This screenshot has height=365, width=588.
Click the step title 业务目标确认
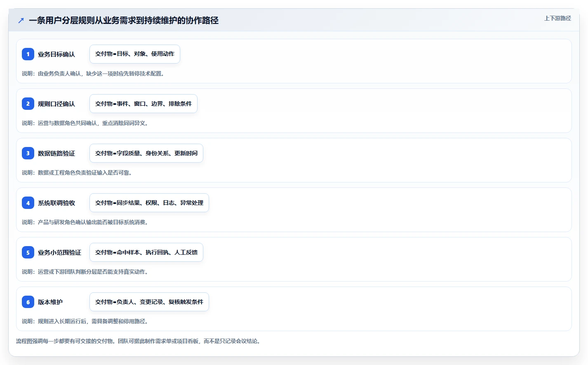(x=56, y=54)
